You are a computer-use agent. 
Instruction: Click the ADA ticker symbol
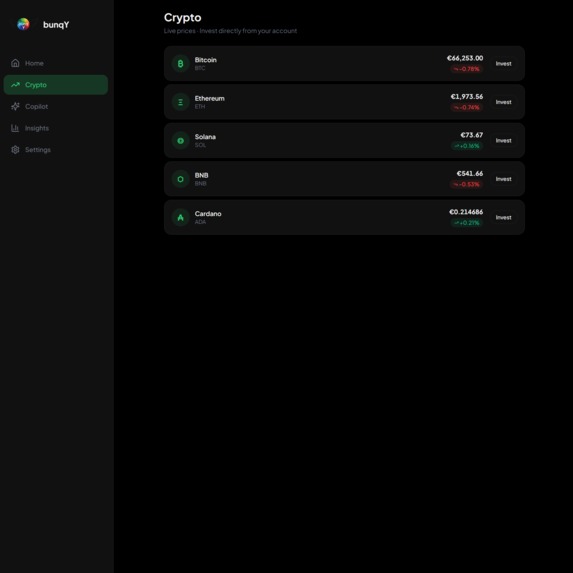[x=200, y=222]
